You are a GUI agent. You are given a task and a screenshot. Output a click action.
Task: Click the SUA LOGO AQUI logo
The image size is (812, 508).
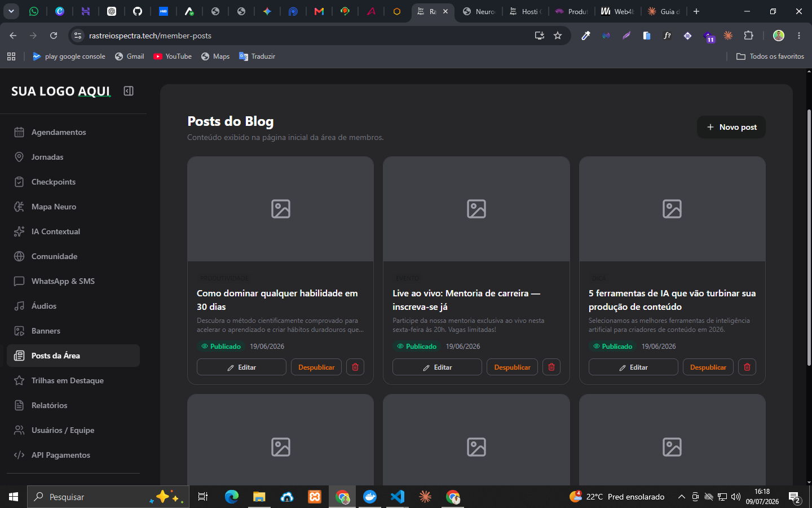(61, 91)
